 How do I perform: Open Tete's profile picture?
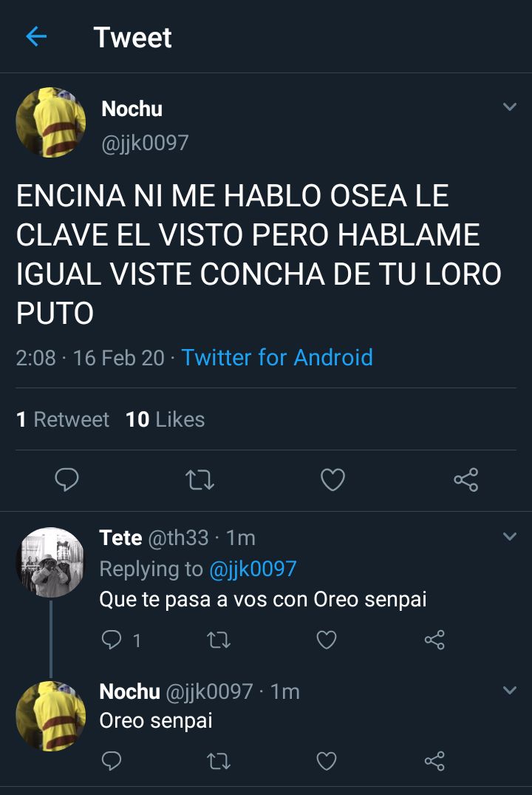(x=51, y=562)
